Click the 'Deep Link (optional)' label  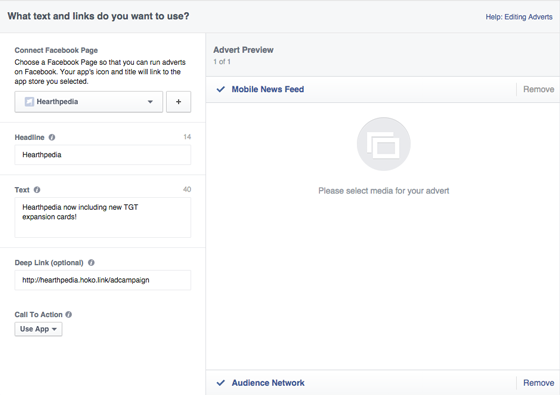tap(49, 262)
